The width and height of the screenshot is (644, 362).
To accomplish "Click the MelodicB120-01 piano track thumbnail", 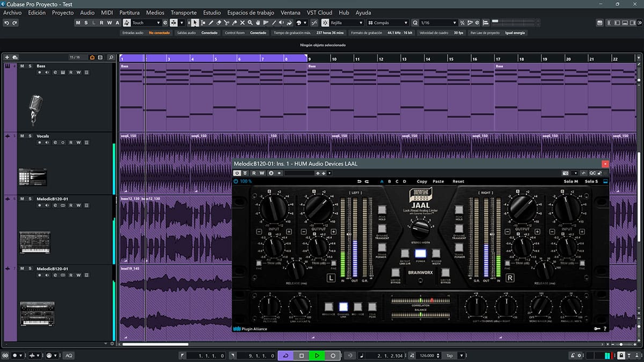I will tap(34, 242).
